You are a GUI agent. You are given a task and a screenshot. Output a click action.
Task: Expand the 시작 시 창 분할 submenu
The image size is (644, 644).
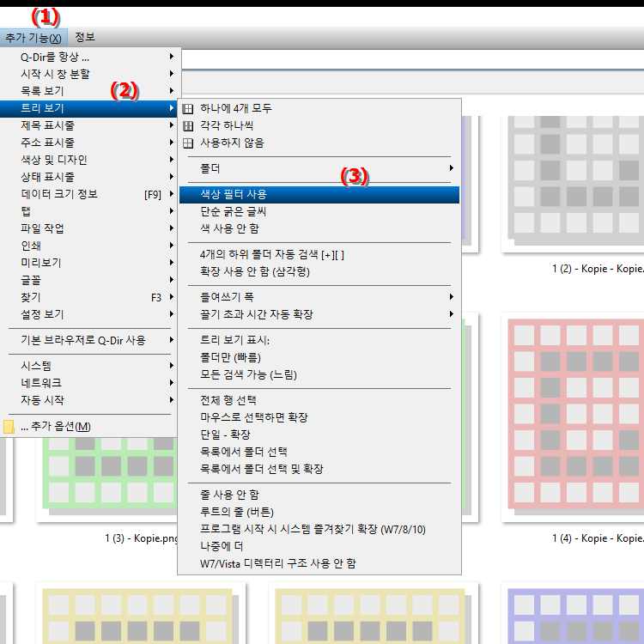(x=88, y=74)
